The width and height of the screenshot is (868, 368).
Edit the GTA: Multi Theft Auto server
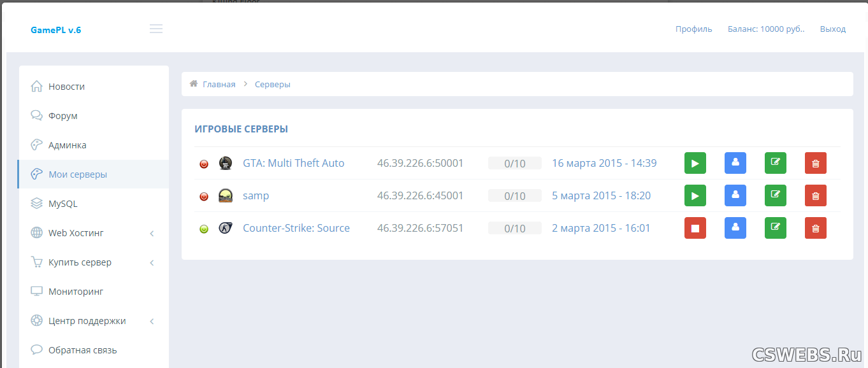(776, 163)
